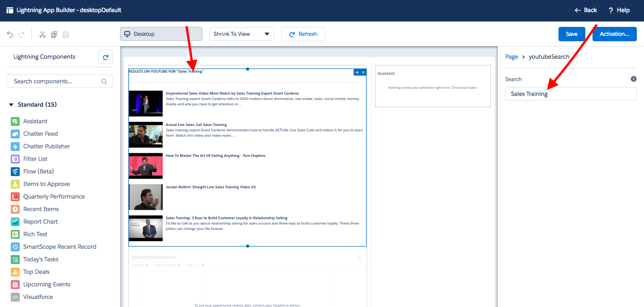Viewport: 644px width, 307px height.
Task: Collapse the Standard (15) section
Action: click(x=33, y=104)
